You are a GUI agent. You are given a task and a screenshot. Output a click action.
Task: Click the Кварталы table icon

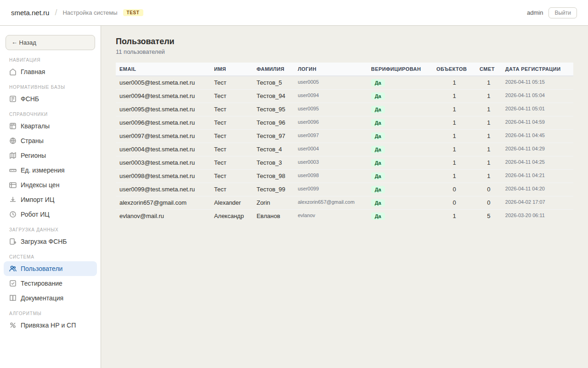(13, 126)
